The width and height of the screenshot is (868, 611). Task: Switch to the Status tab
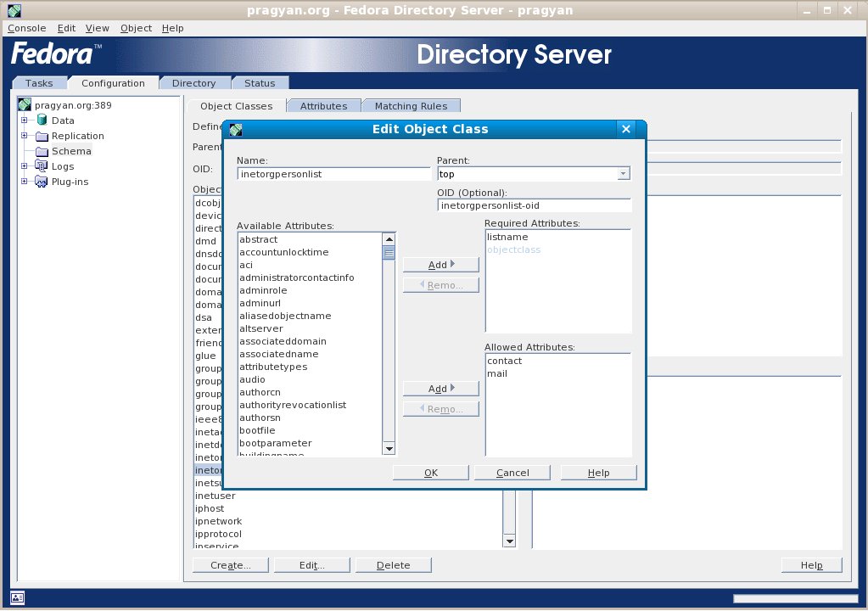click(260, 83)
